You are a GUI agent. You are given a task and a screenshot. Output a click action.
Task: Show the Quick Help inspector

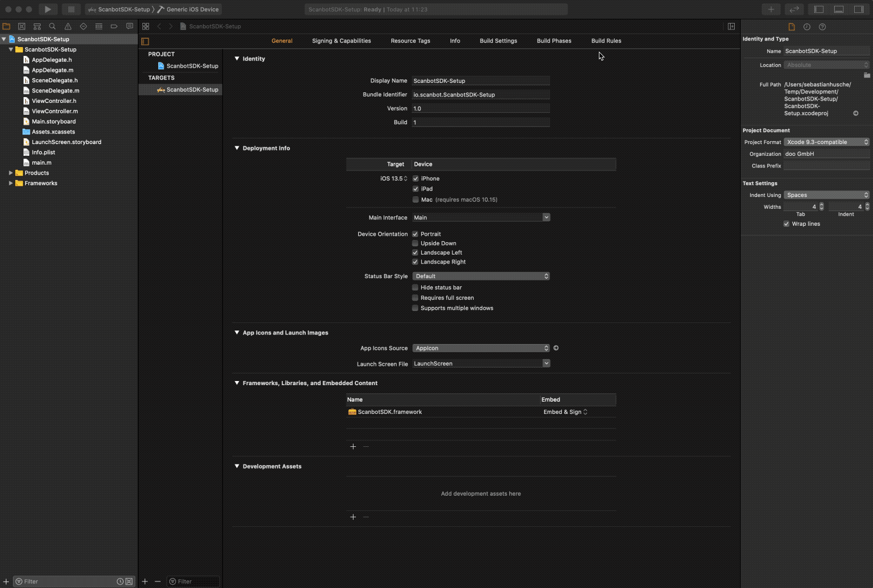[x=822, y=26]
